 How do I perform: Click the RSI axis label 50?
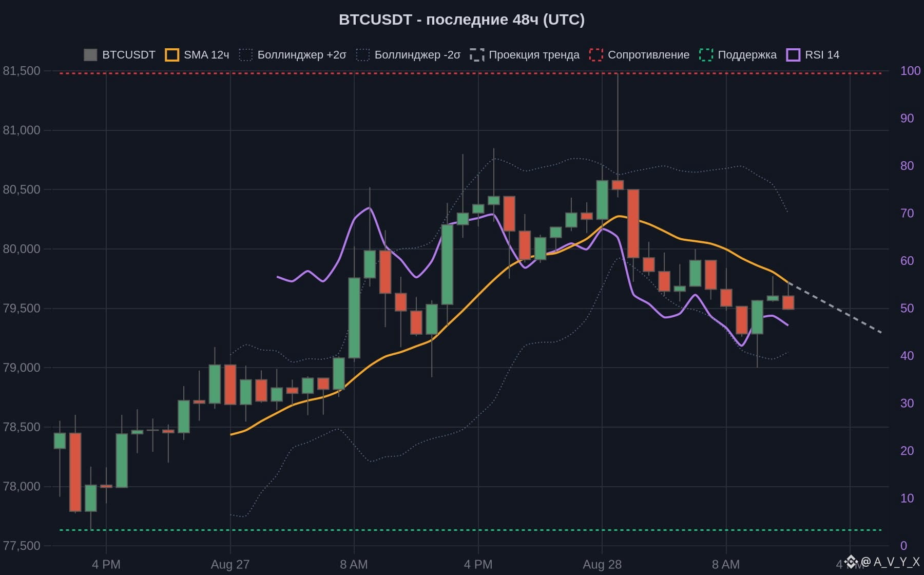(x=907, y=309)
